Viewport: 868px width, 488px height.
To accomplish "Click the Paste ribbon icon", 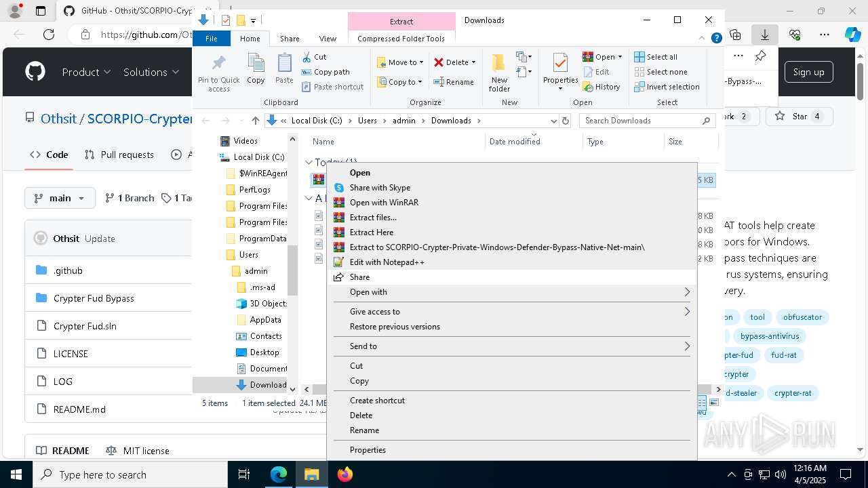I will click(x=284, y=68).
